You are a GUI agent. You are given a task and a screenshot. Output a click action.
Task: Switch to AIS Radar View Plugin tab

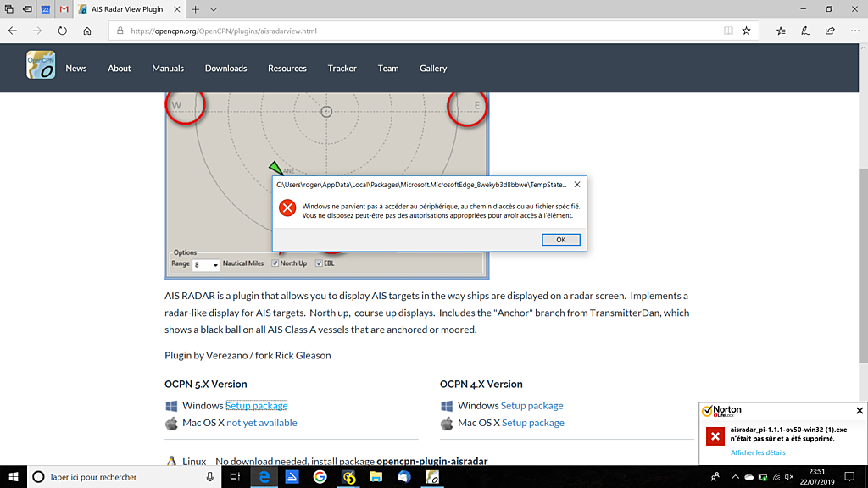(127, 9)
